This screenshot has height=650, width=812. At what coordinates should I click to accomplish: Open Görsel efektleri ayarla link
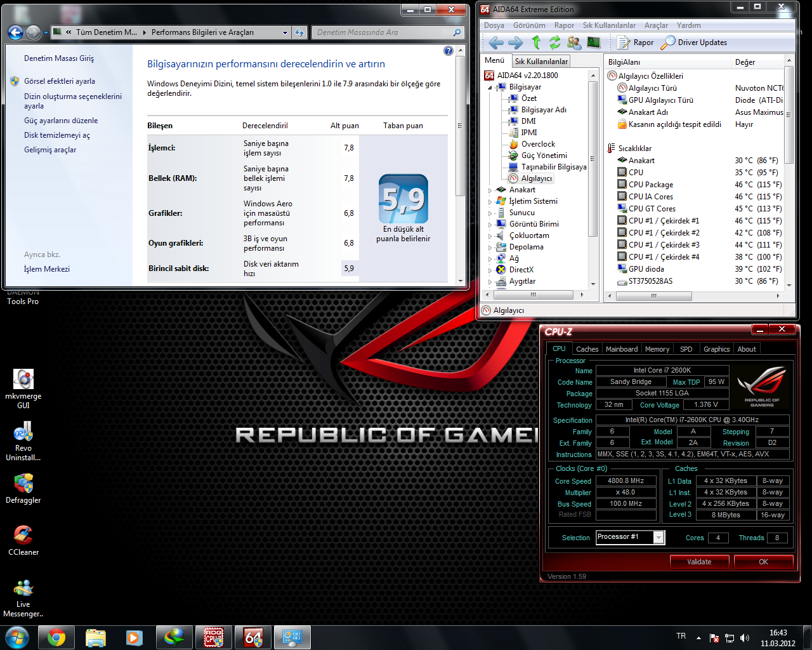click(x=60, y=81)
